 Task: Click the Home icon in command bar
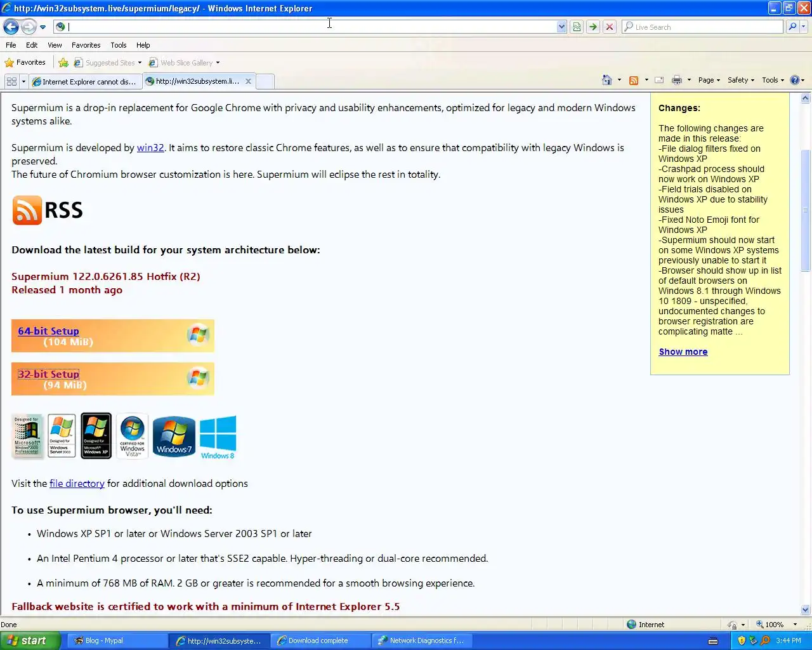click(607, 80)
